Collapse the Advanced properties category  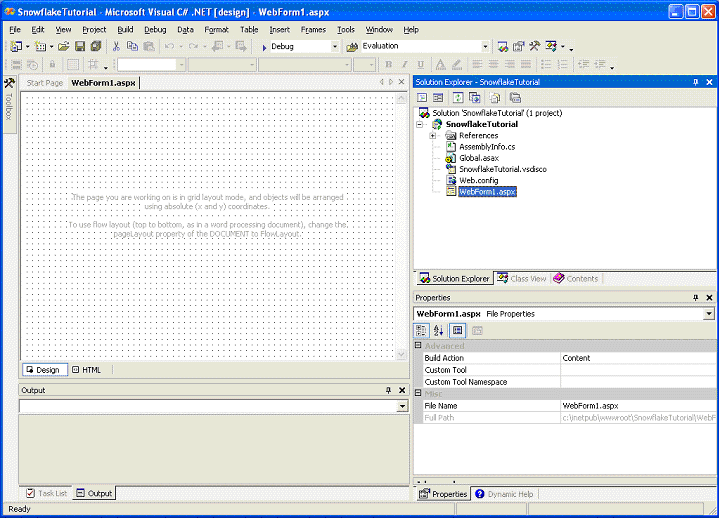point(418,345)
